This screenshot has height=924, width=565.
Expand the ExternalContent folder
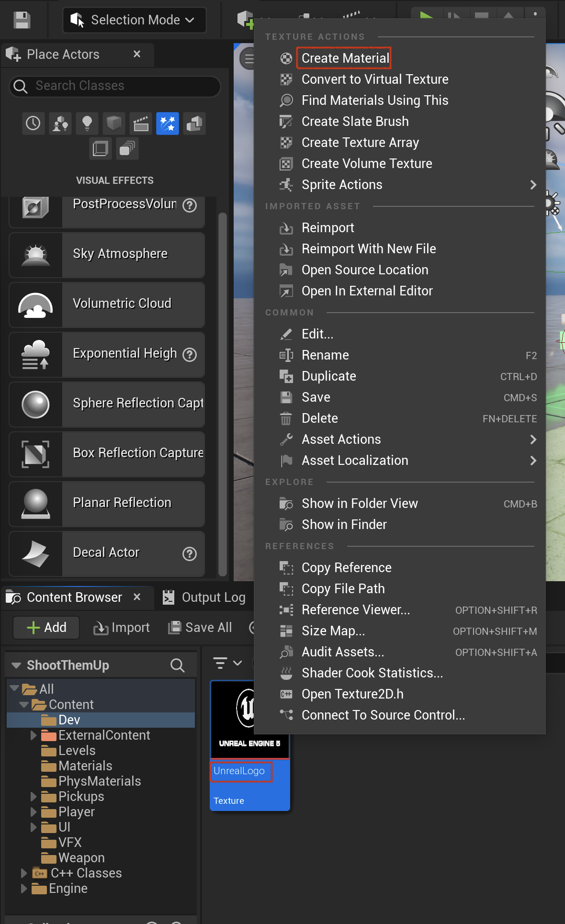pos(34,735)
